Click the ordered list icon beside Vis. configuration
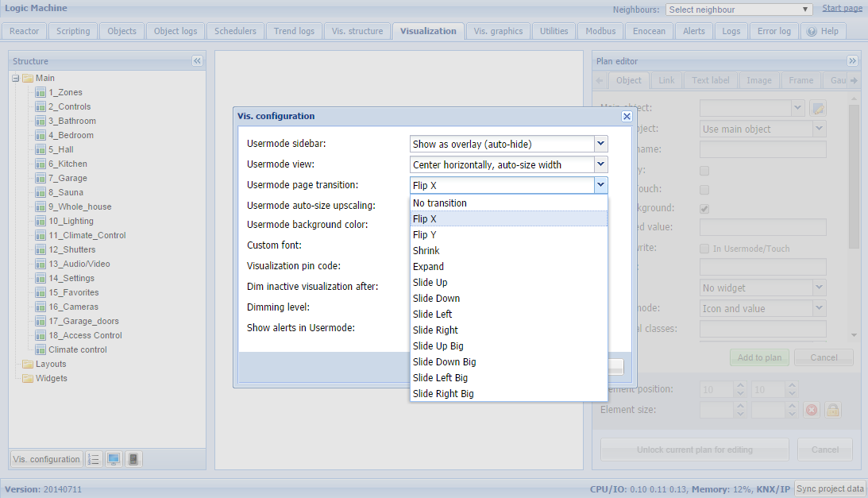This screenshot has height=498, width=868. coord(94,459)
